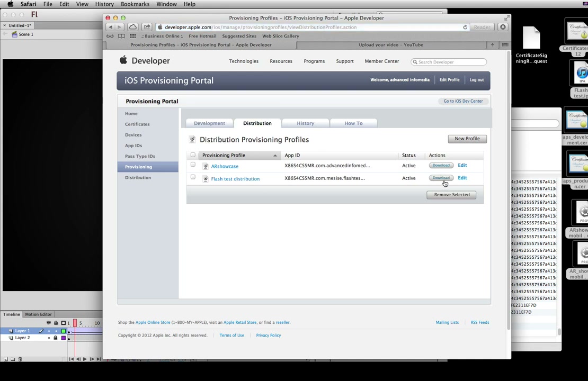
Task: Switch to Upload your video YouTube tab
Action: pos(390,44)
